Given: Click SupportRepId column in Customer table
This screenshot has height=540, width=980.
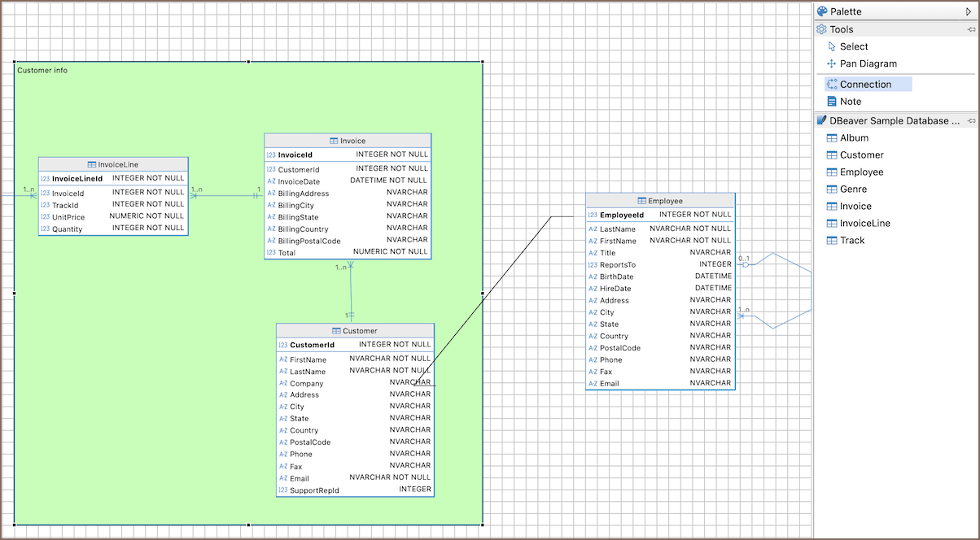Looking at the screenshot, I should (x=313, y=490).
